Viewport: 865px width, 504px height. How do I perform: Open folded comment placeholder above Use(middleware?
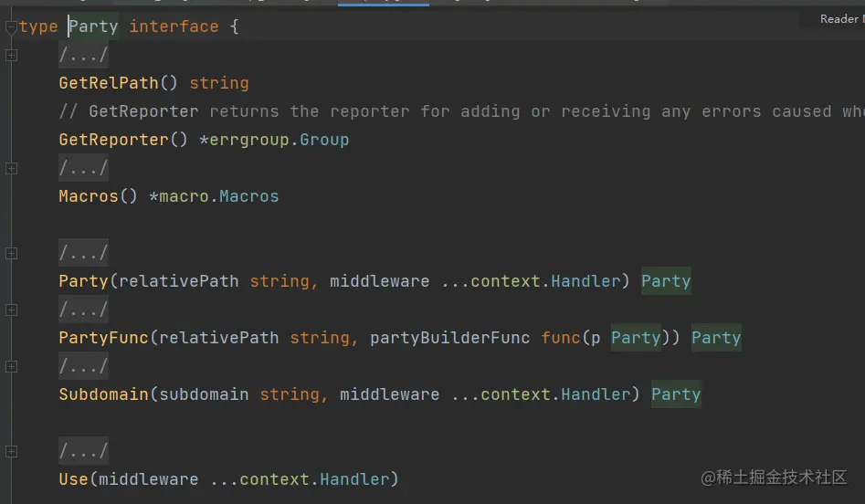(83, 451)
